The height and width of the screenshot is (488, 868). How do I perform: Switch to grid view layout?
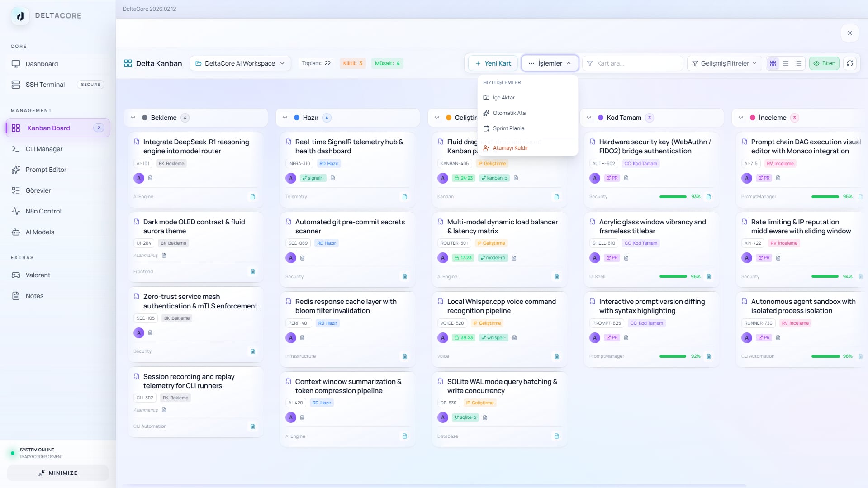(x=773, y=63)
